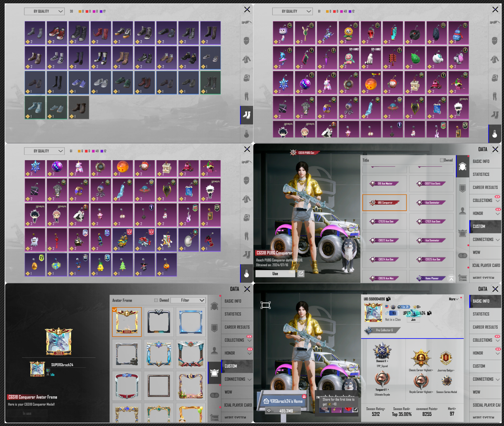Select the ghost ornament
The height and width of the screenshot is (426, 504).
coord(35,240)
